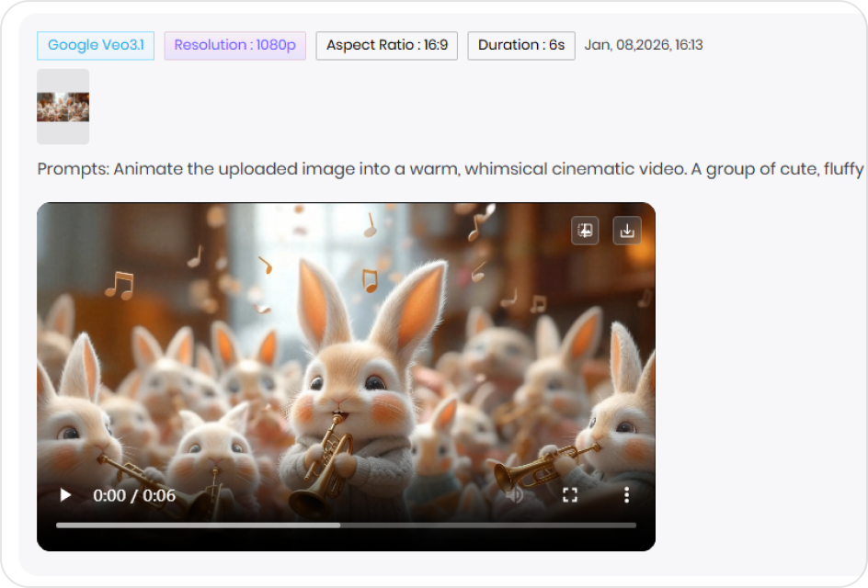Open the uploaded bunny image thumbnail
Image resolution: width=868 pixels, height=588 pixels.
(63, 106)
